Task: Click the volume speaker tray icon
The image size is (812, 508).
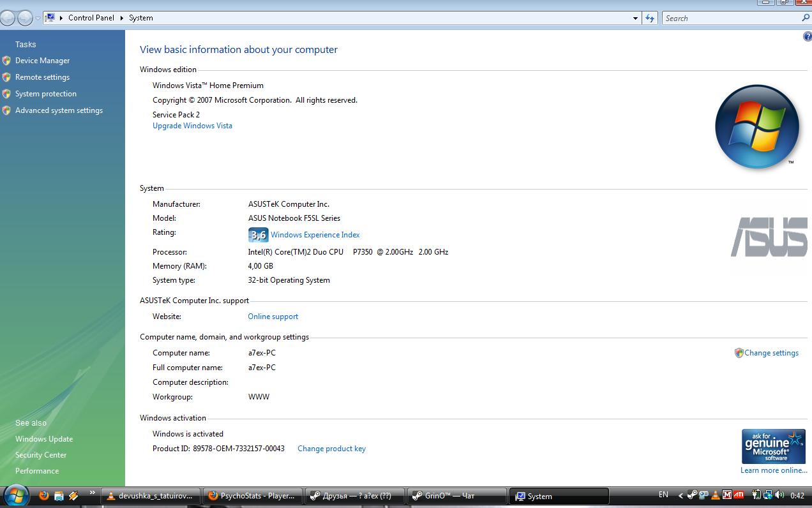Action: click(x=779, y=495)
